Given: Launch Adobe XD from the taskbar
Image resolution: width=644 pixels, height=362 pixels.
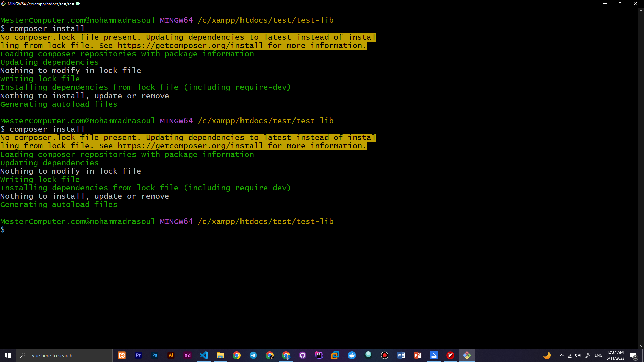Looking at the screenshot, I should pos(187,355).
